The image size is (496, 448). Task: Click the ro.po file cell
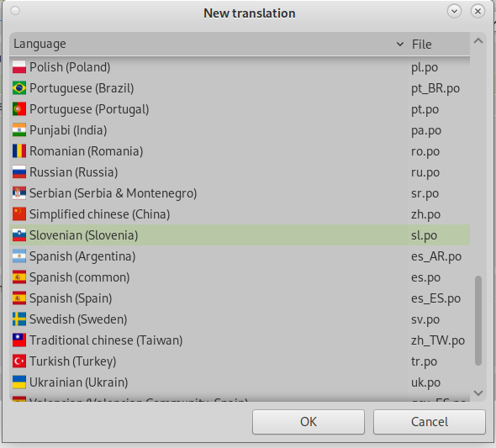coord(425,152)
